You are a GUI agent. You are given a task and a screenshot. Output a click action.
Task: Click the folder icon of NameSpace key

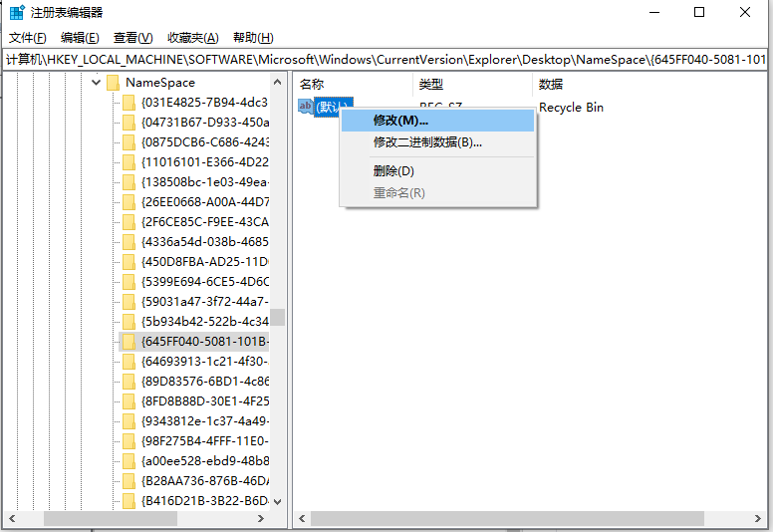coord(113,83)
